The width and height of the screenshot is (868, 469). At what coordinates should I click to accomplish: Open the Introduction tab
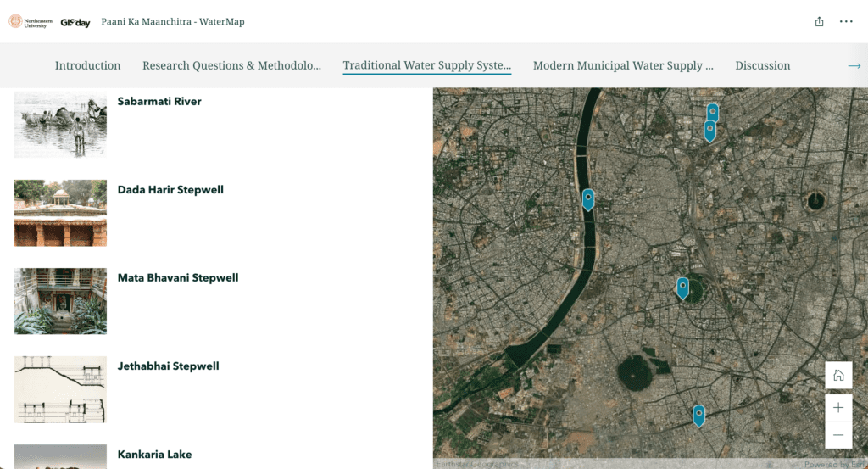tap(87, 65)
